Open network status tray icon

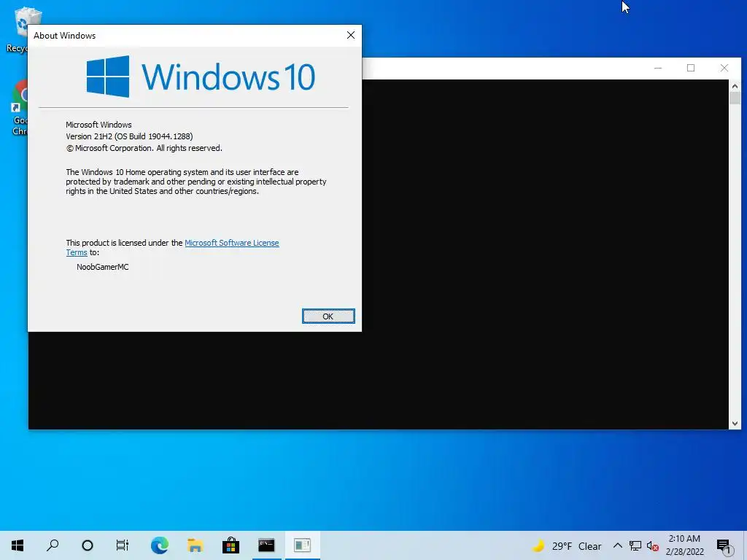[635, 545]
